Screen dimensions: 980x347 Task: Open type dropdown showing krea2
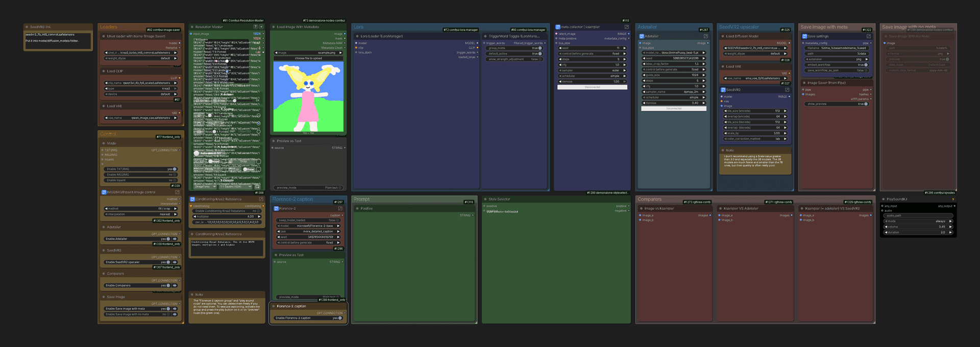141,88
